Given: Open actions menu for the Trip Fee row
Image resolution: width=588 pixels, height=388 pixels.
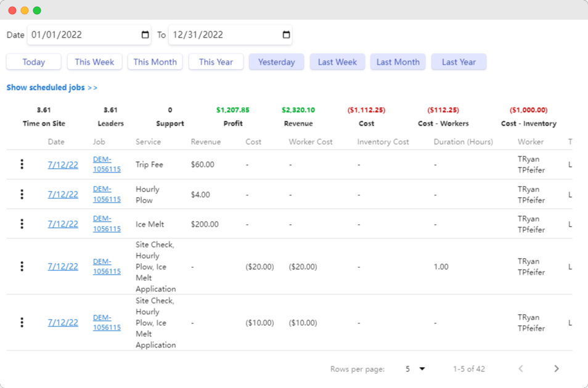Looking at the screenshot, I should point(22,164).
